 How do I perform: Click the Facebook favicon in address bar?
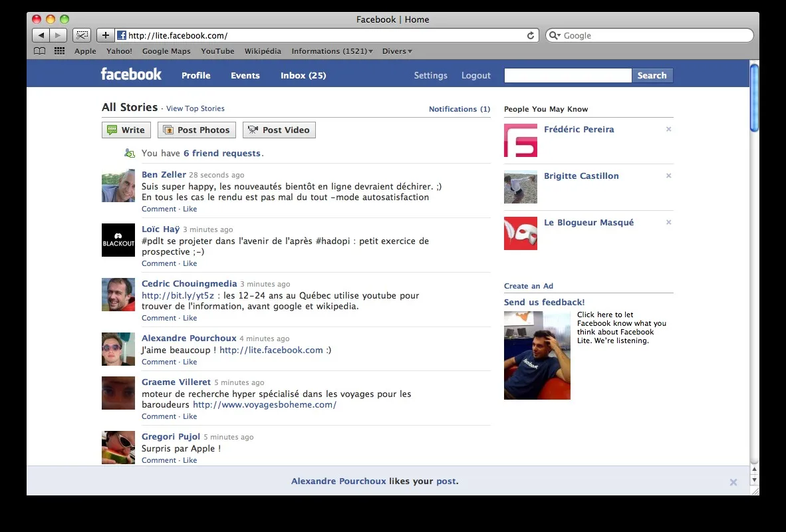point(121,35)
